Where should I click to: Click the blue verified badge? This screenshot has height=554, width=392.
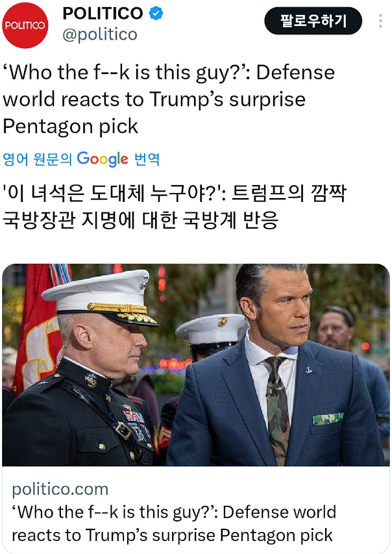tap(156, 14)
